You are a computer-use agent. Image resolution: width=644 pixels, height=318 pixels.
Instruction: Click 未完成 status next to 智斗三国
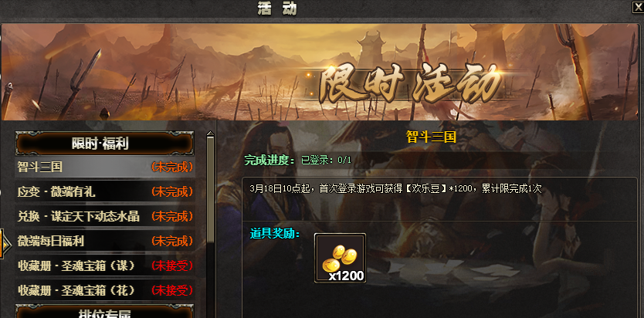(172, 167)
